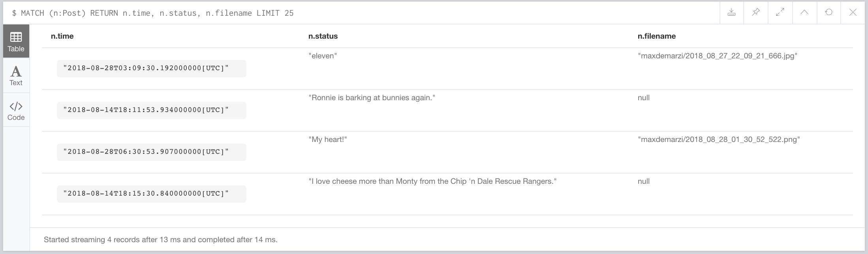This screenshot has width=868, height=254.
Task: Click the n.filename column header
Action: point(656,36)
